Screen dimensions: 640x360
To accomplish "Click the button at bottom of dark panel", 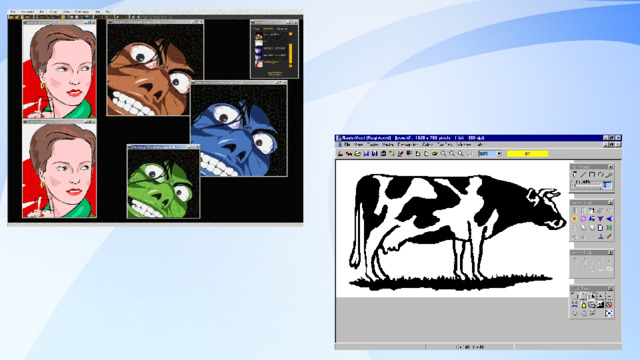I will coord(274,74).
